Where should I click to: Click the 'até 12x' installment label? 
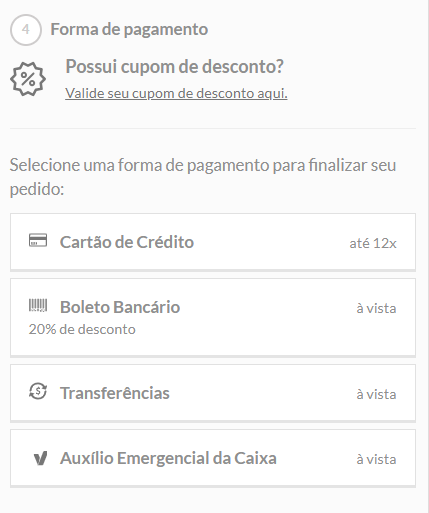(x=373, y=243)
